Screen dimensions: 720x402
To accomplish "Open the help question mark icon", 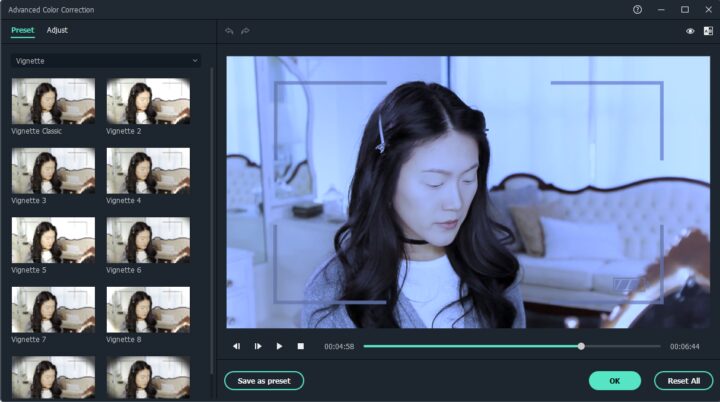I will click(x=638, y=9).
